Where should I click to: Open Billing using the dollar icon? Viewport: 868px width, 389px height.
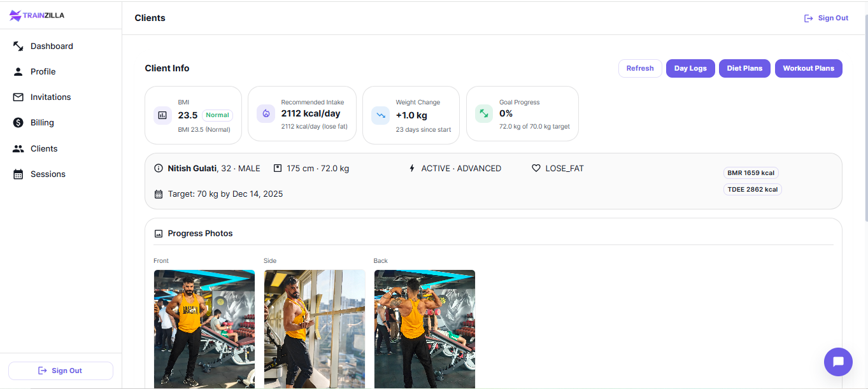click(x=18, y=122)
